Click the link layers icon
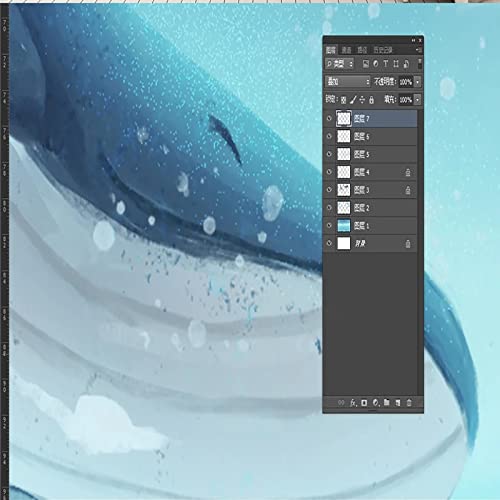Viewport: 500px width, 500px height. (341, 403)
